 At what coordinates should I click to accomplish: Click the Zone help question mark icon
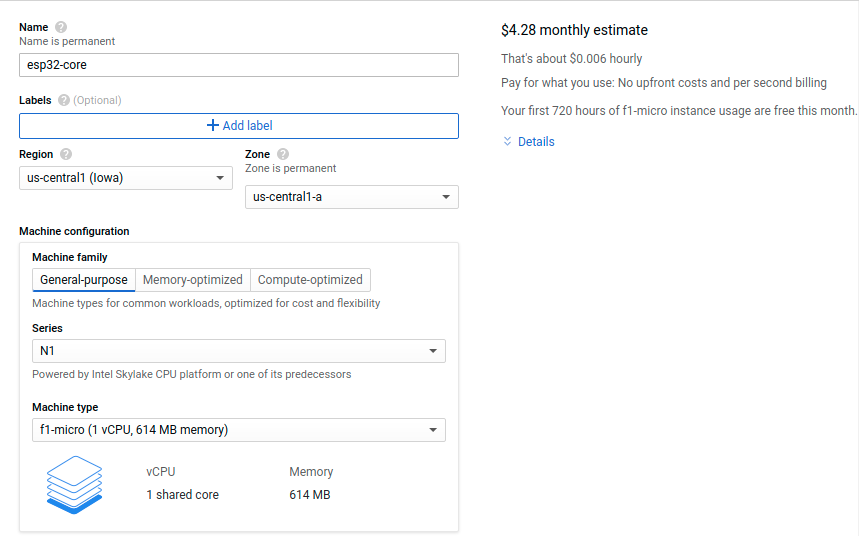283,154
